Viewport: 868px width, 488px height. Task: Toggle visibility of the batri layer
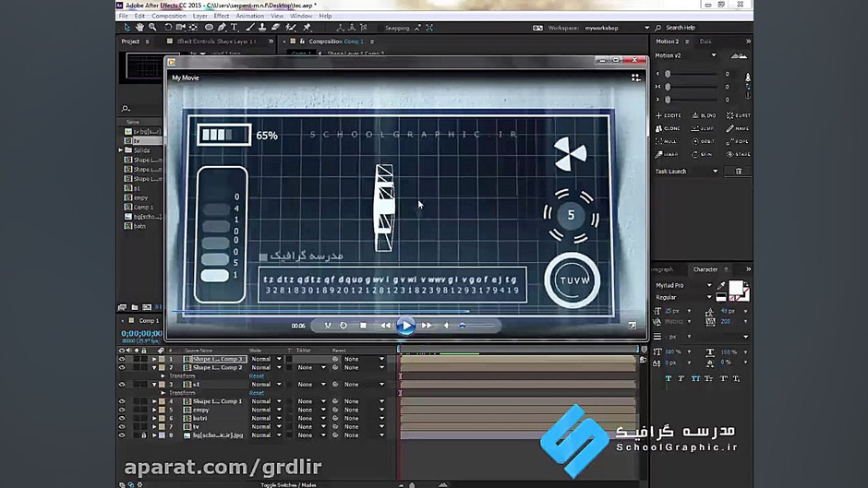122,418
